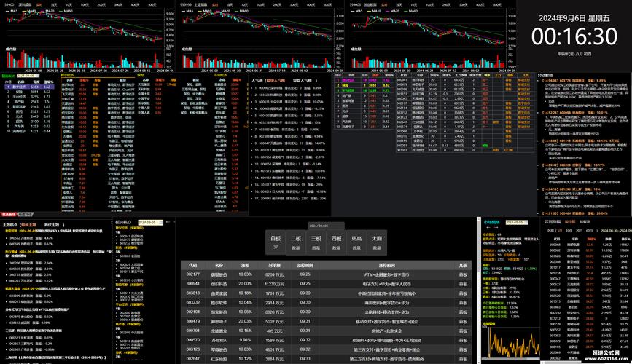Select 数字经济 row in the sector ranking
The width and height of the screenshot is (632, 364).
(18, 86)
